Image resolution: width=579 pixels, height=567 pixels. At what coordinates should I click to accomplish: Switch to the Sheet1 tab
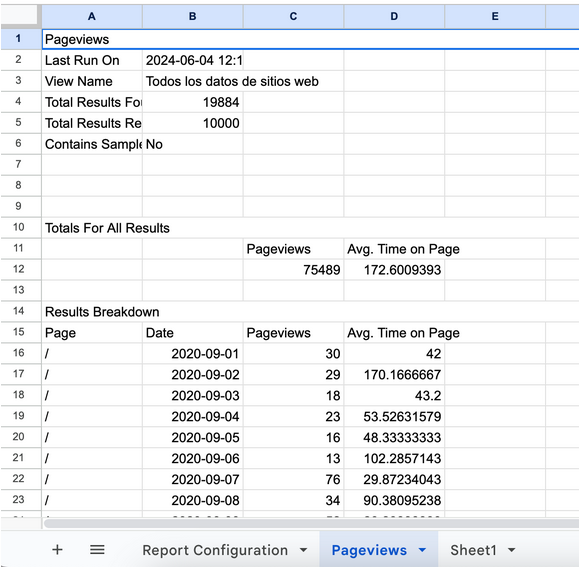(x=473, y=550)
